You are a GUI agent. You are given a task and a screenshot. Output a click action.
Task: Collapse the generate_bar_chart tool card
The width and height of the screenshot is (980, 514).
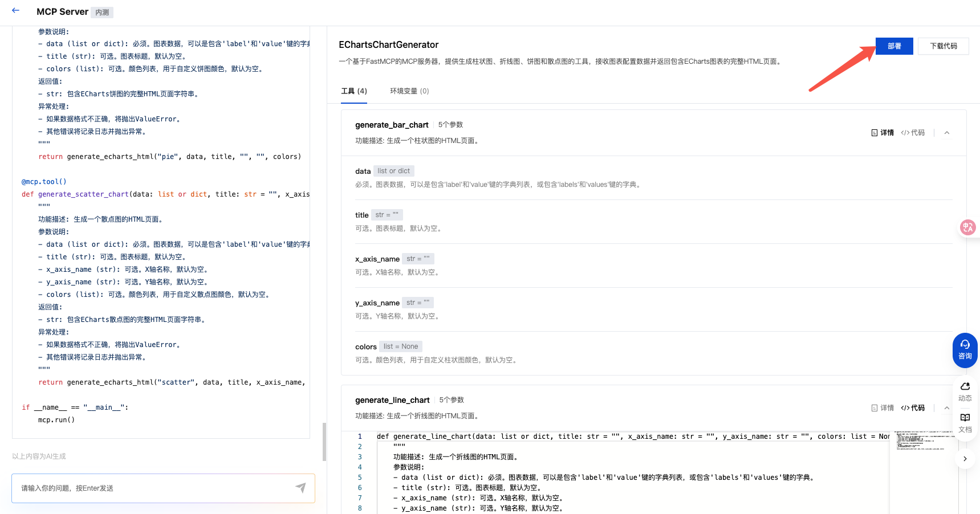[947, 133]
